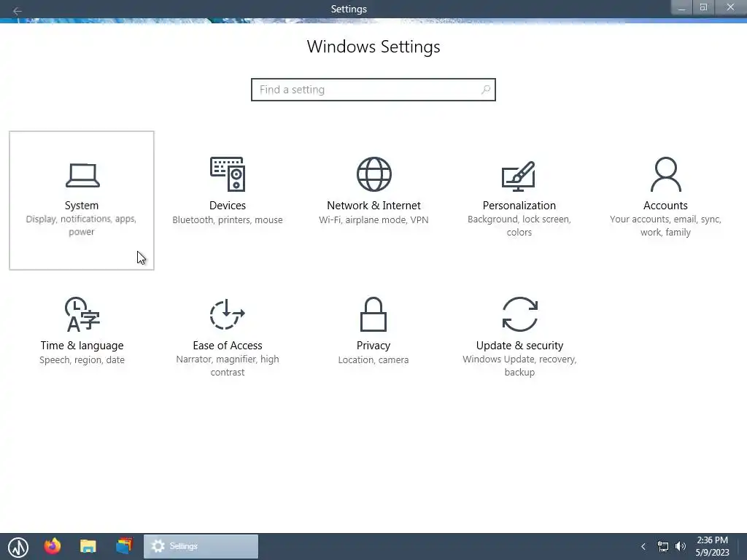
Task: Click the Personalization label
Action: coord(519,205)
